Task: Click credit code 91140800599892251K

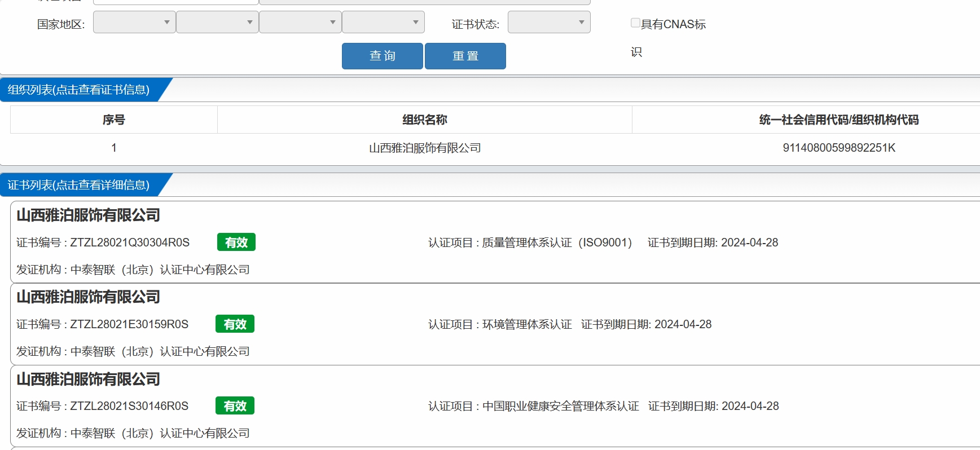Action: tap(839, 148)
